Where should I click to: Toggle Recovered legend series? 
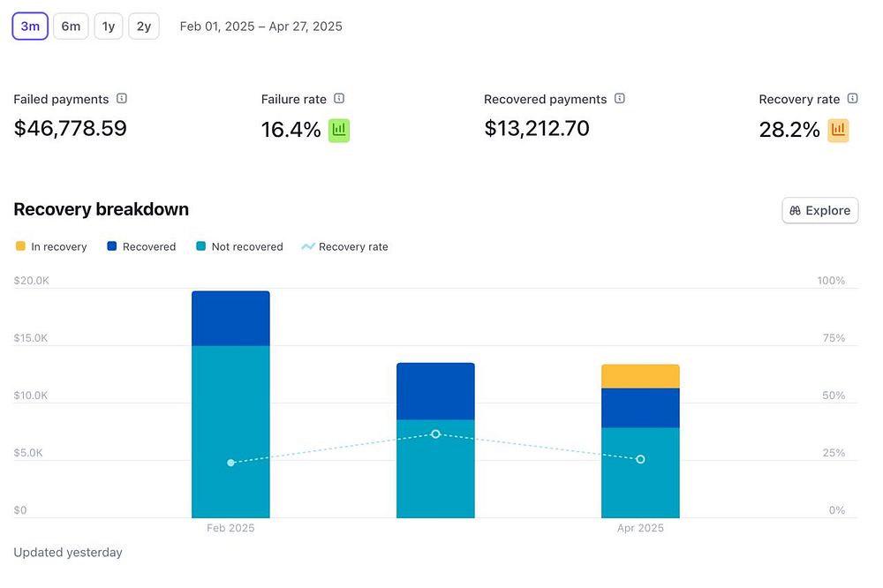coord(141,246)
